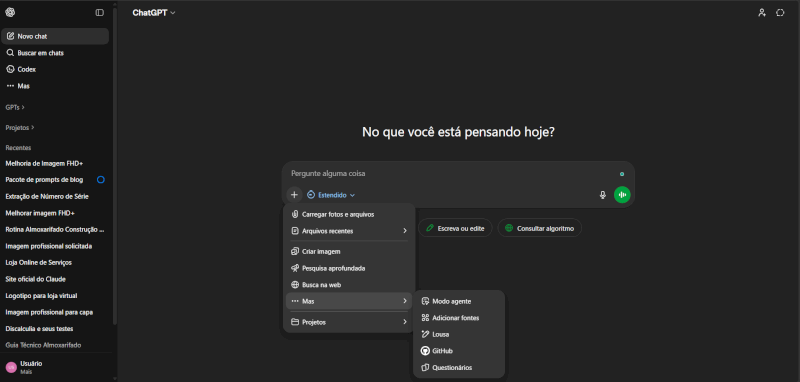Screen dimensions: 800x382
Task: Expand the Projetos sidebar section
Action: point(20,128)
